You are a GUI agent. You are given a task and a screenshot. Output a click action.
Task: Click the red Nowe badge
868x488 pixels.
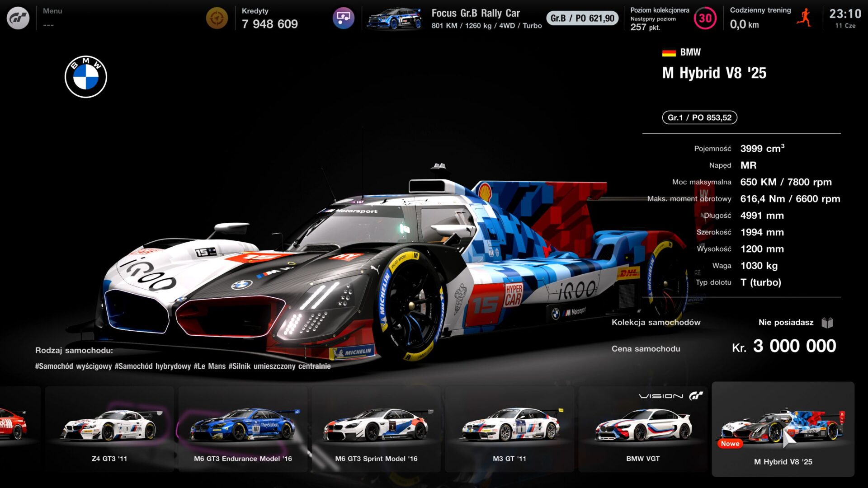click(x=730, y=444)
